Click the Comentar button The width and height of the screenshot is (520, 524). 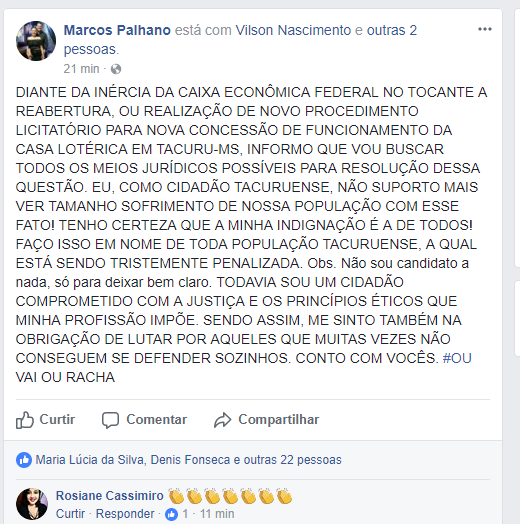(x=144, y=420)
